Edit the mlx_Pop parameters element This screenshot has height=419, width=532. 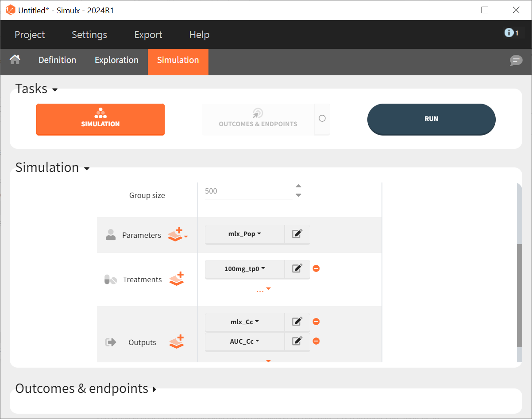[x=297, y=234]
